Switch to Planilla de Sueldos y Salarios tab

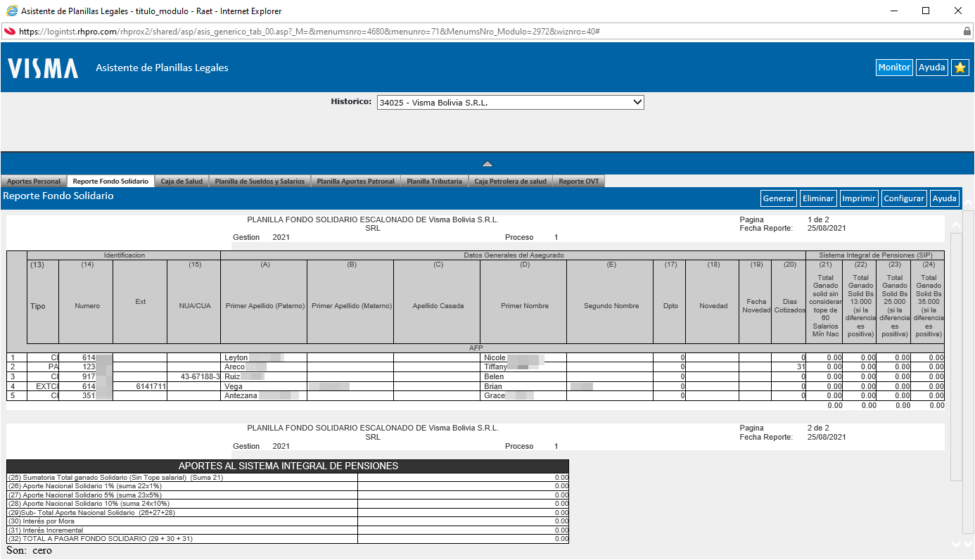tap(260, 182)
